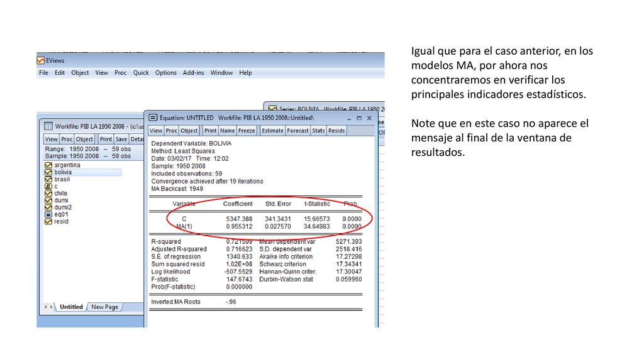The width and height of the screenshot is (644, 362).
Task: Click View button in Workfile window
Action: coord(52,139)
